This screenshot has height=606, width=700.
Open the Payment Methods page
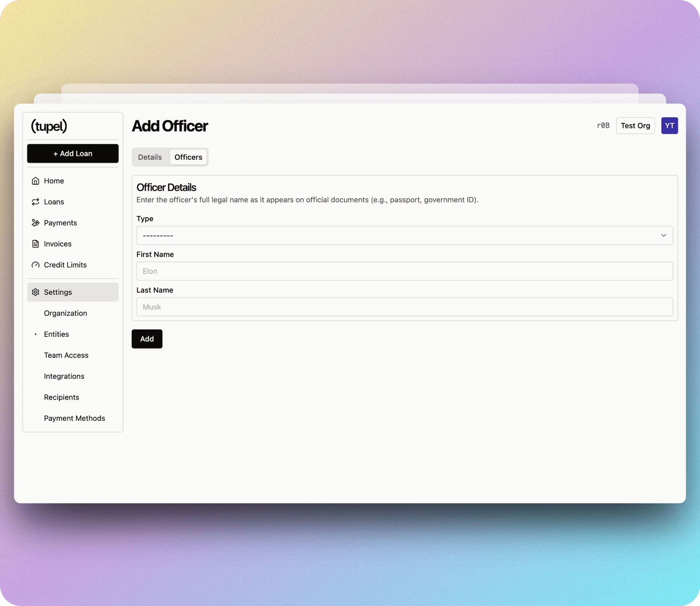pyautogui.click(x=75, y=418)
